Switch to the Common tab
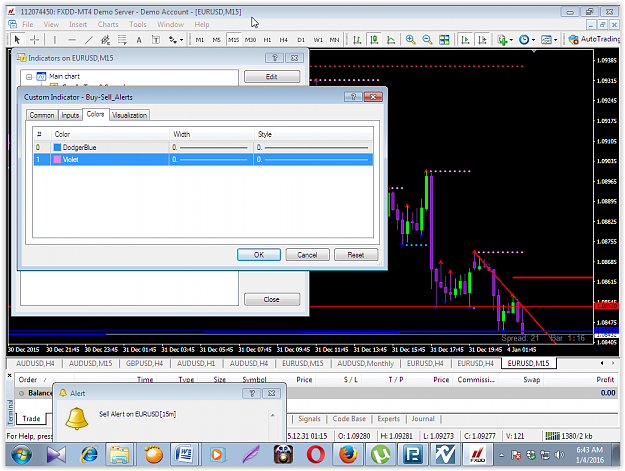This screenshot has height=471, width=625. pos(41,115)
